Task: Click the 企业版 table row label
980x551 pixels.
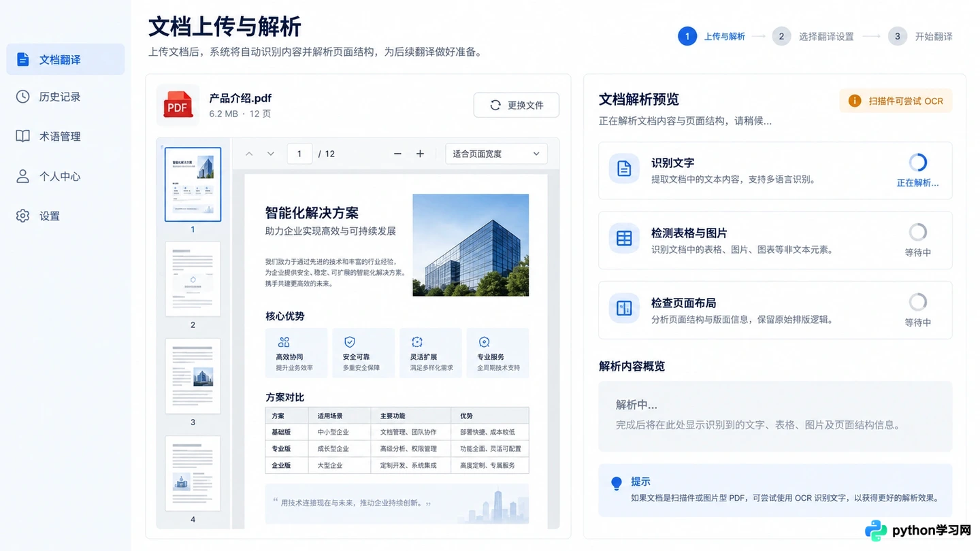Action: 281,465
